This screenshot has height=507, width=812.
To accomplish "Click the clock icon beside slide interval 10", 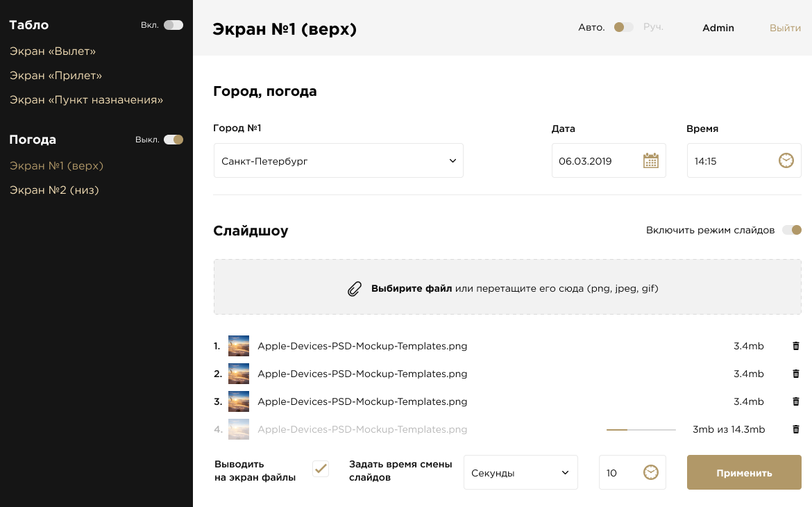I will tap(650, 472).
